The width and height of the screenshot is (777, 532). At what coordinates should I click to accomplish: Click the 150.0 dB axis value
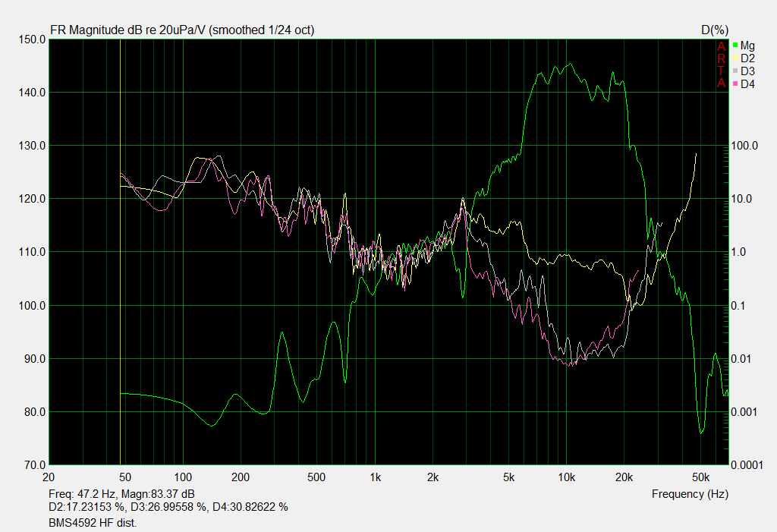pyautogui.click(x=32, y=39)
